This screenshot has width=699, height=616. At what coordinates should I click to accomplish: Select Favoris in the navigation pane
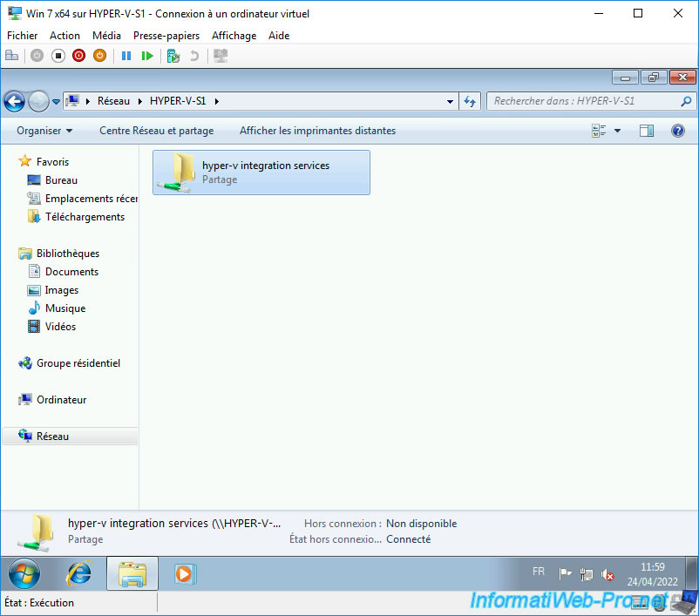click(x=52, y=162)
